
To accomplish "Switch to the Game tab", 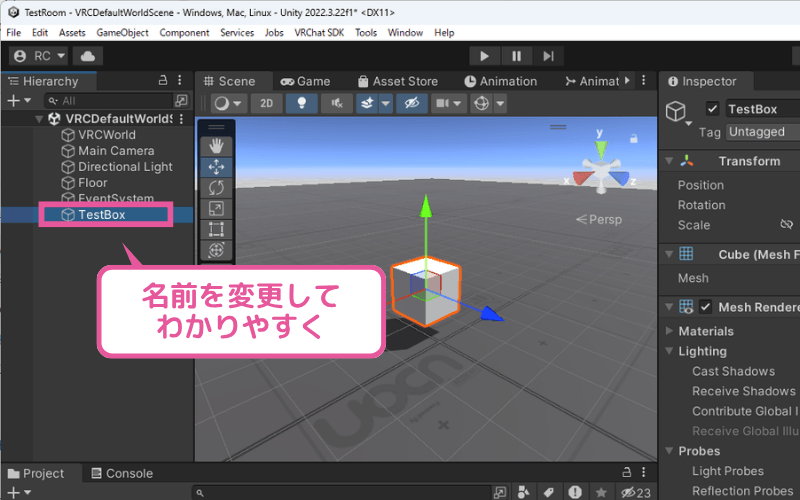I will point(306,82).
